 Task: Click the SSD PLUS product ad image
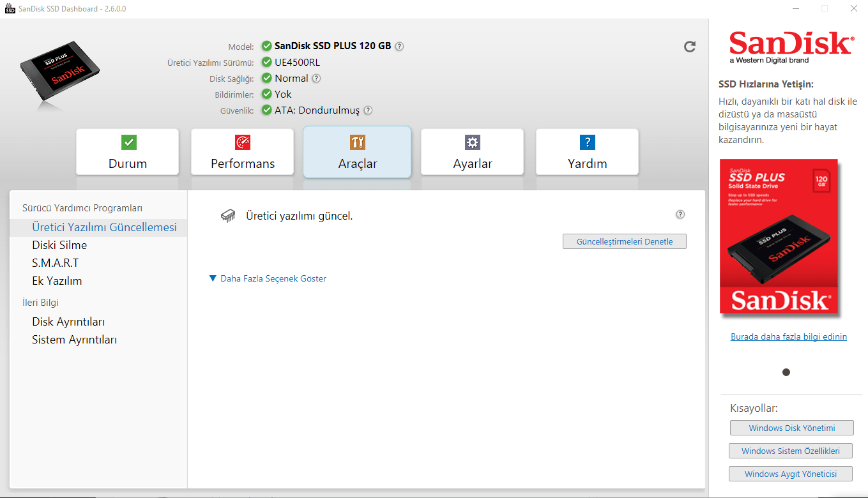779,238
